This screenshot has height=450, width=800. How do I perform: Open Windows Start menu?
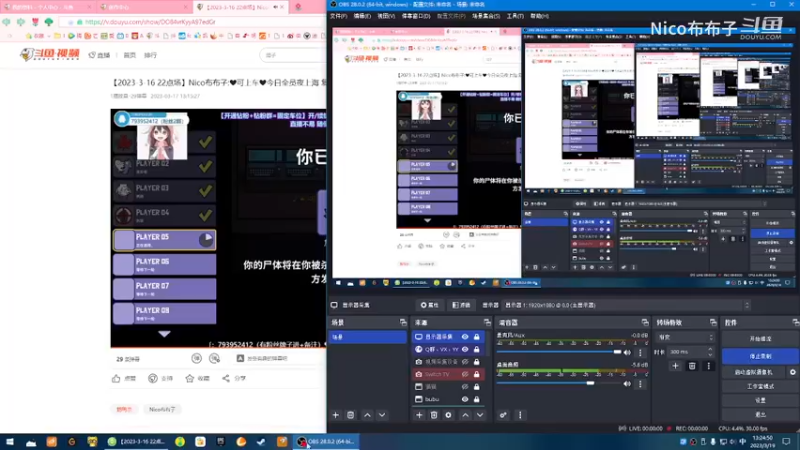click(10, 442)
